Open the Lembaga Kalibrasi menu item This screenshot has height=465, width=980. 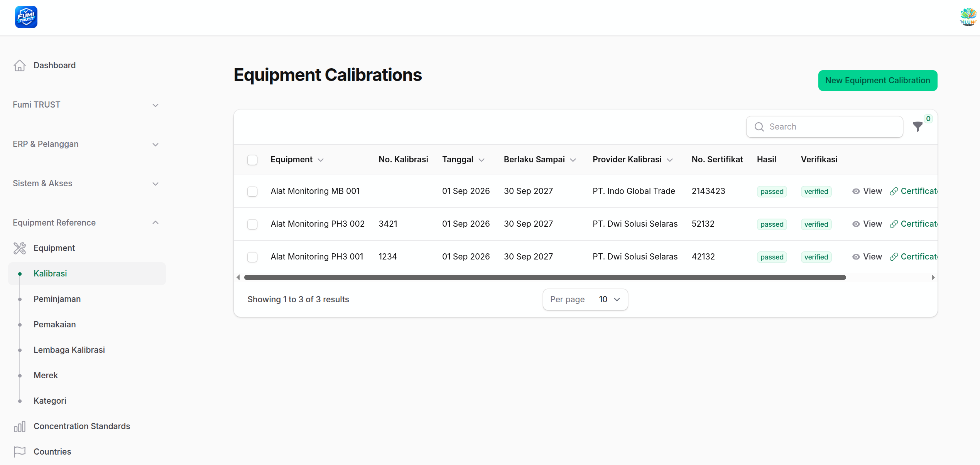(x=69, y=350)
